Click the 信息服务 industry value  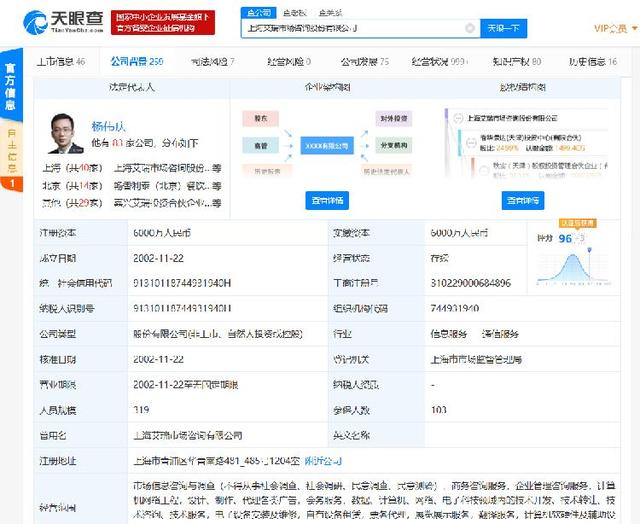[449, 334]
